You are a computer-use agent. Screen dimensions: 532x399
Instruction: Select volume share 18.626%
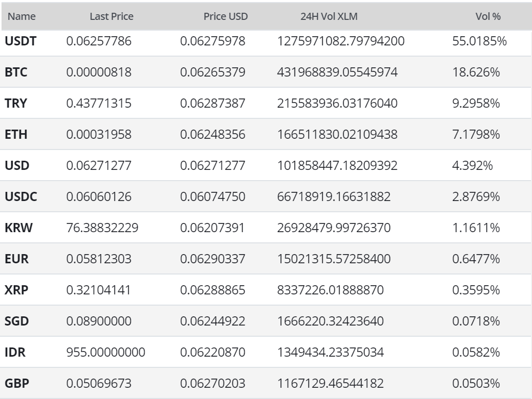[476, 72]
